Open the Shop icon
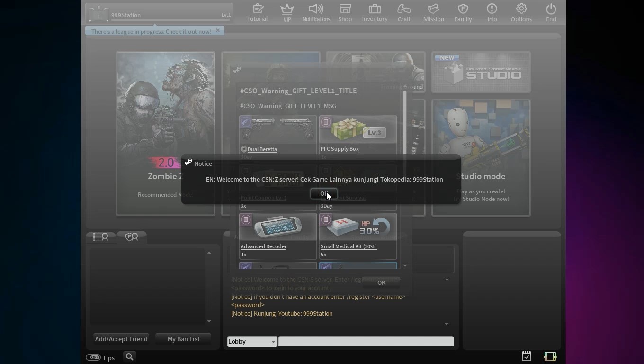The image size is (644, 364). pyautogui.click(x=345, y=13)
